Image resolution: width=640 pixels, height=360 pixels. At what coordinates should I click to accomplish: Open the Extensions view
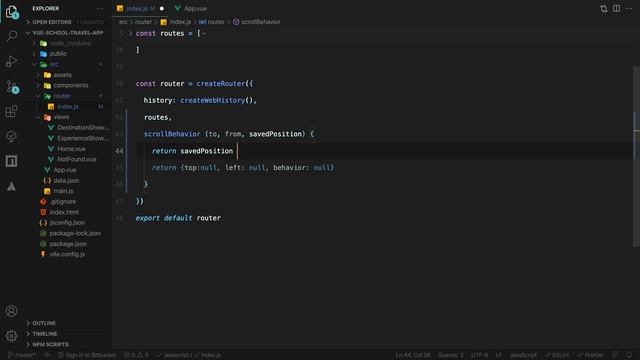click(11, 111)
